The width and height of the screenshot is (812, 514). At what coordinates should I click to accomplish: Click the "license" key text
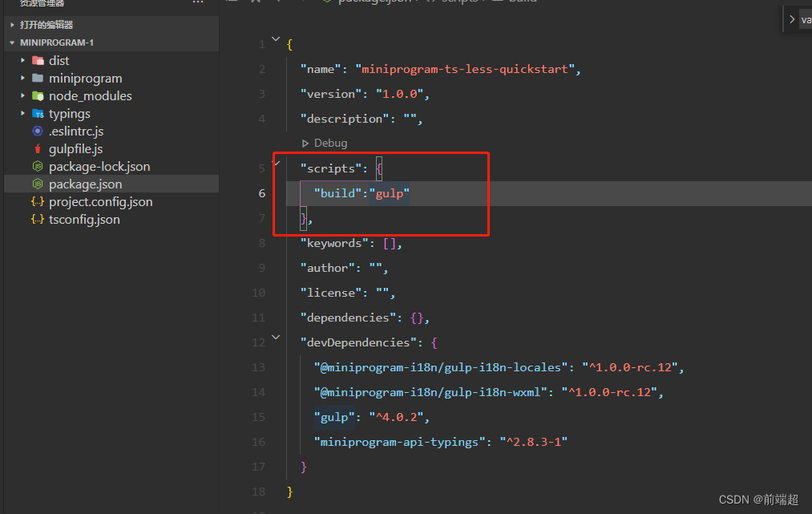point(331,293)
